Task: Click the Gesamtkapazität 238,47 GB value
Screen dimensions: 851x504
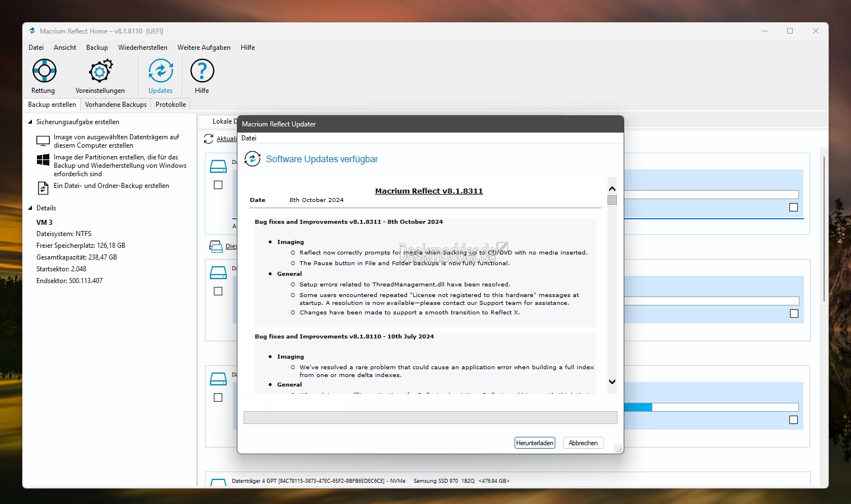Action: pos(77,257)
